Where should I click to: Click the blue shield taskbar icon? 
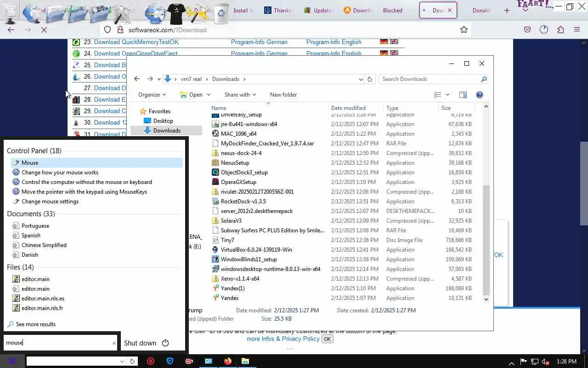point(170,361)
